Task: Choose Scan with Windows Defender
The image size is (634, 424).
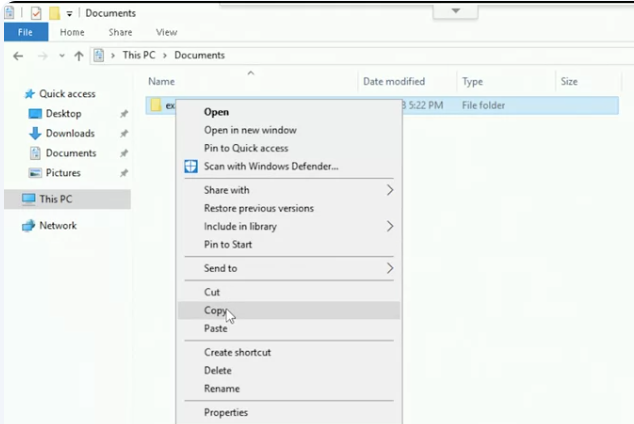Action: point(271,167)
